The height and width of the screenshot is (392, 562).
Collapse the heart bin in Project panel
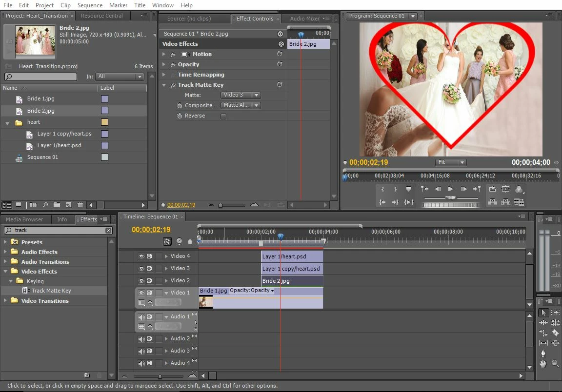(x=7, y=123)
